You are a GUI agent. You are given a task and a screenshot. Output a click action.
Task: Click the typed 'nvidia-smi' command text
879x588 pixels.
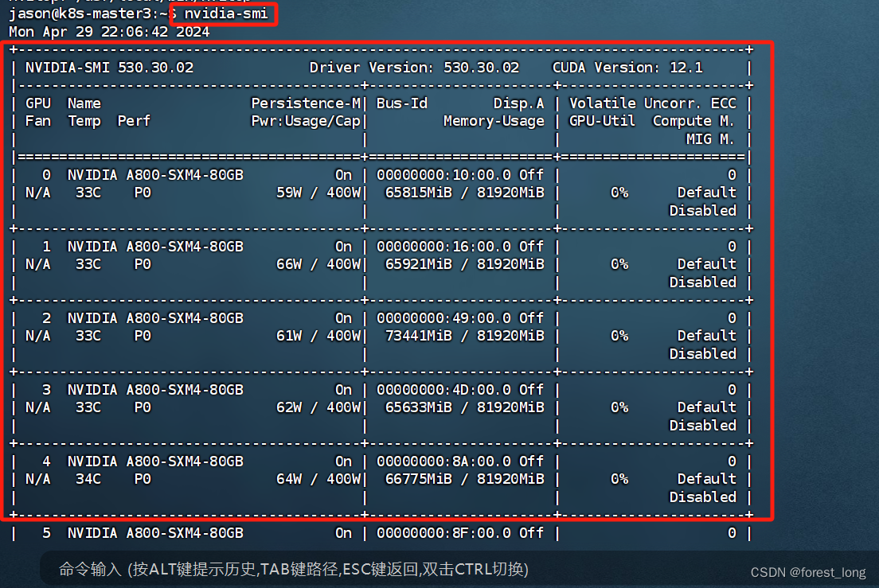click(226, 14)
